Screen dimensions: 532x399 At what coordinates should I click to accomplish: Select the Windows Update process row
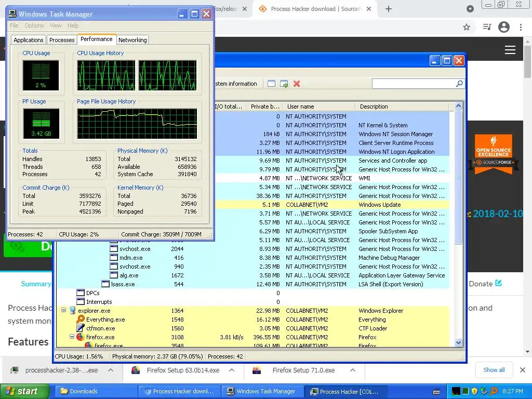(x=332, y=205)
